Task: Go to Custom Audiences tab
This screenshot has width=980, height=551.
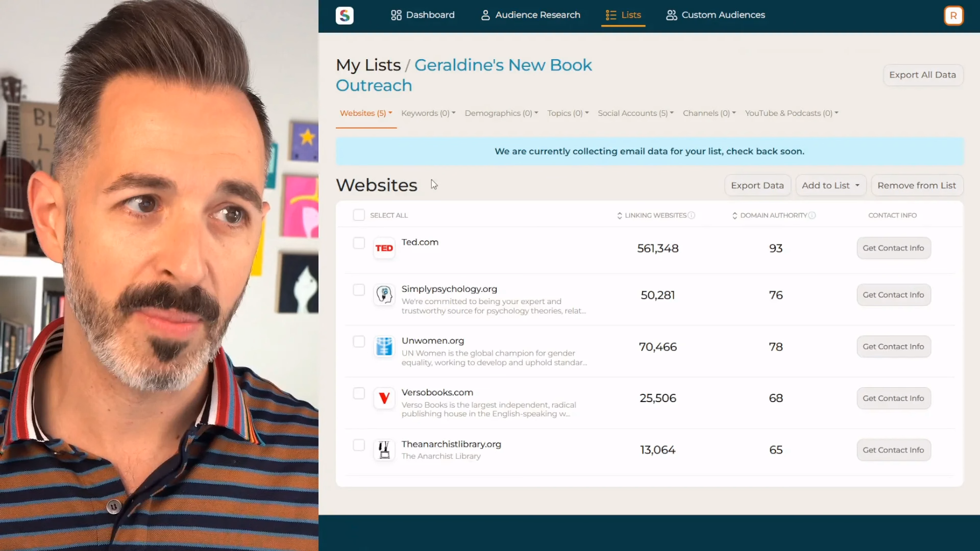Action: [715, 15]
